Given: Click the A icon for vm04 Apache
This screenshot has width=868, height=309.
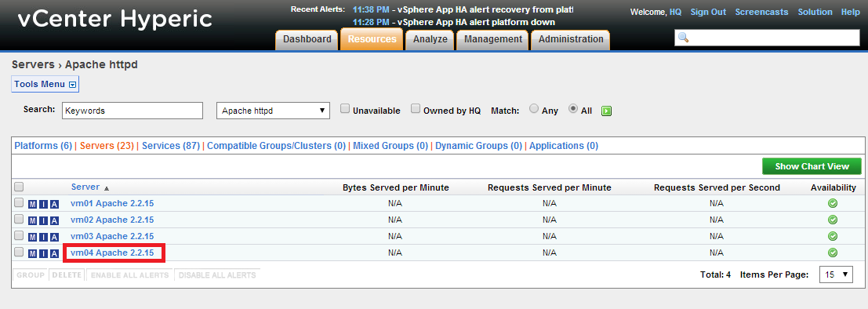Looking at the screenshot, I should (53, 253).
